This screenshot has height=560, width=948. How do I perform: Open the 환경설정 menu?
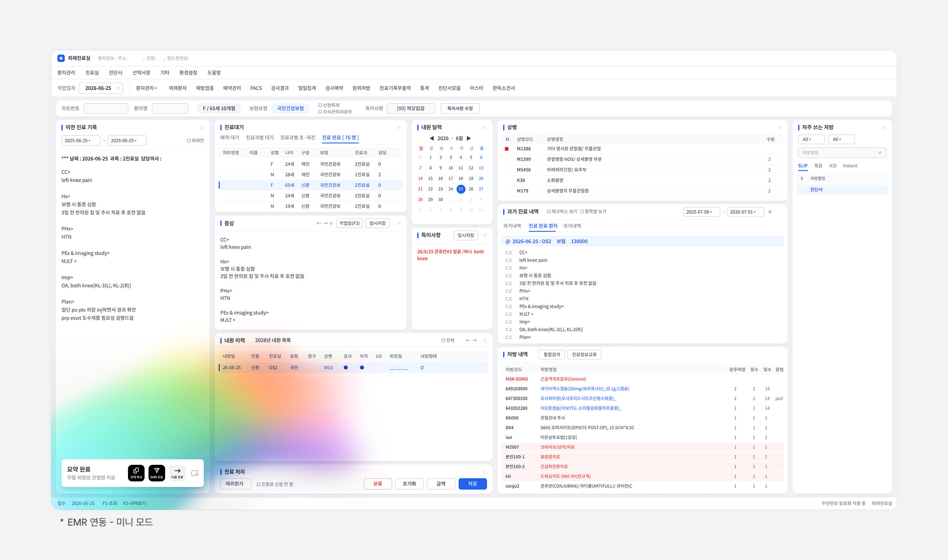(x=188, y=73)
